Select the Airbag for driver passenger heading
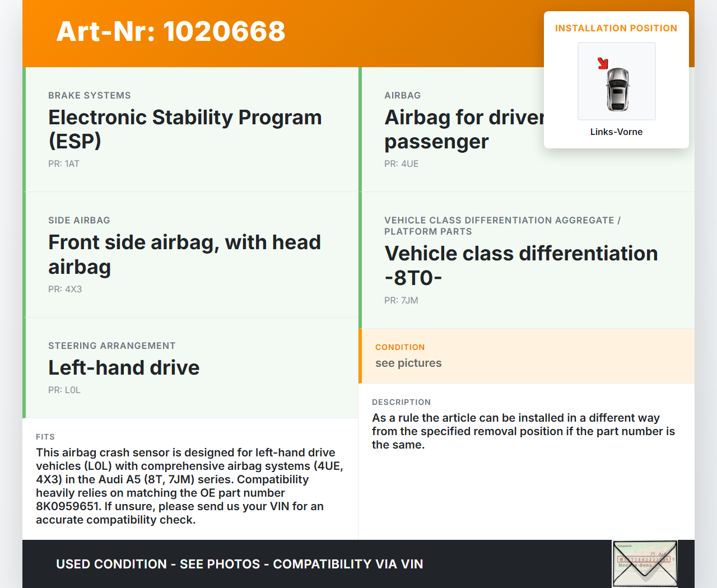Image resolution: width=717 pixels, height=588 pixels. click(x=464, y=129)
